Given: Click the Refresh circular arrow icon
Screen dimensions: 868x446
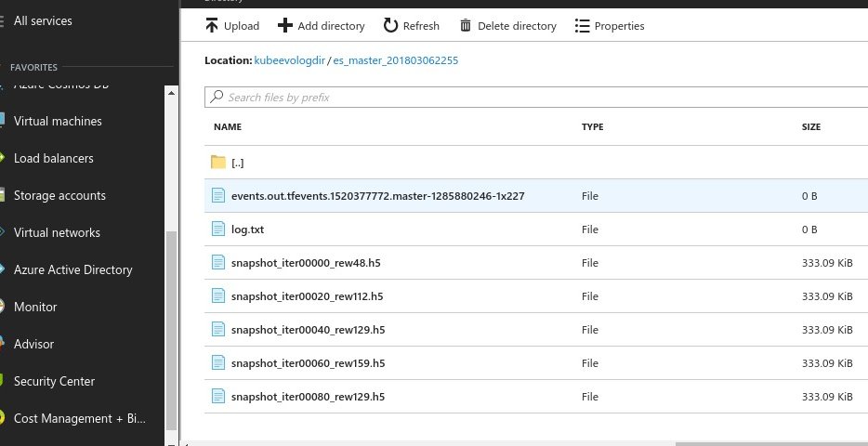Looking at the screenshot, I should point(391,25).
